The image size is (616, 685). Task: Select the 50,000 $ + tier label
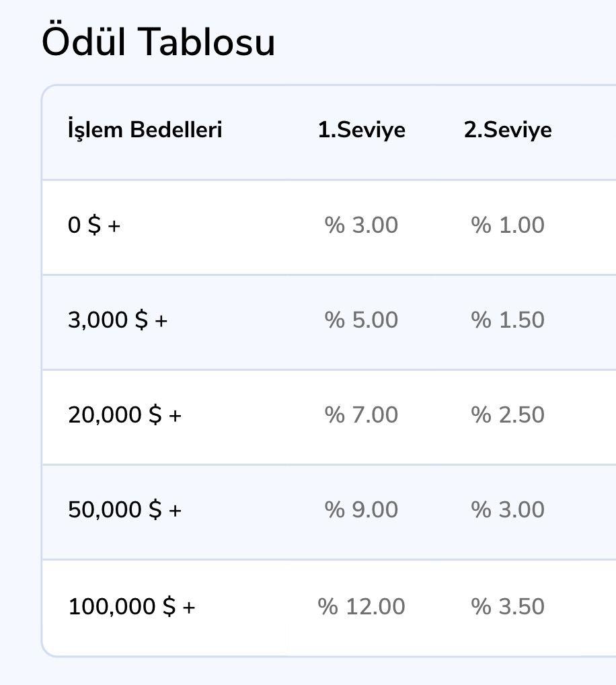pyautogui.click(x=124, y=509)
